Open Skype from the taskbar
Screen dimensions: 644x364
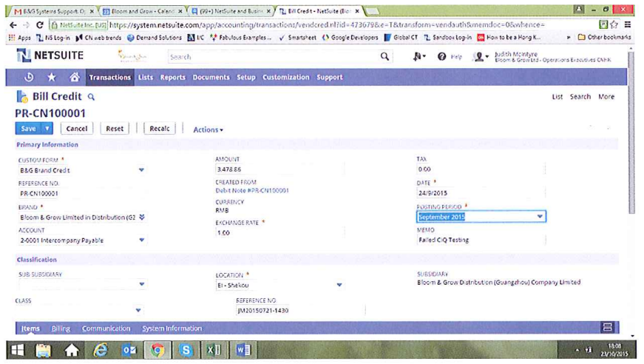[x=186, y=350]
